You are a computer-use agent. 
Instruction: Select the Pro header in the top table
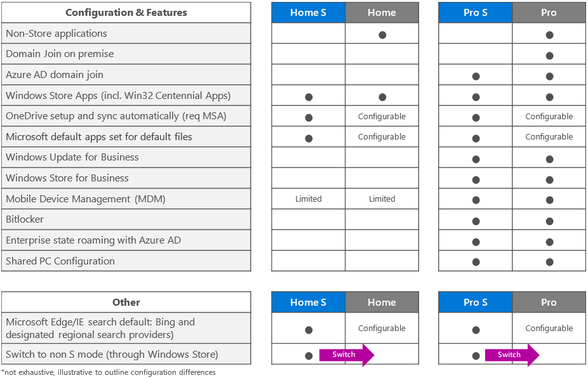pyautogui.click(x=549, y=13)
